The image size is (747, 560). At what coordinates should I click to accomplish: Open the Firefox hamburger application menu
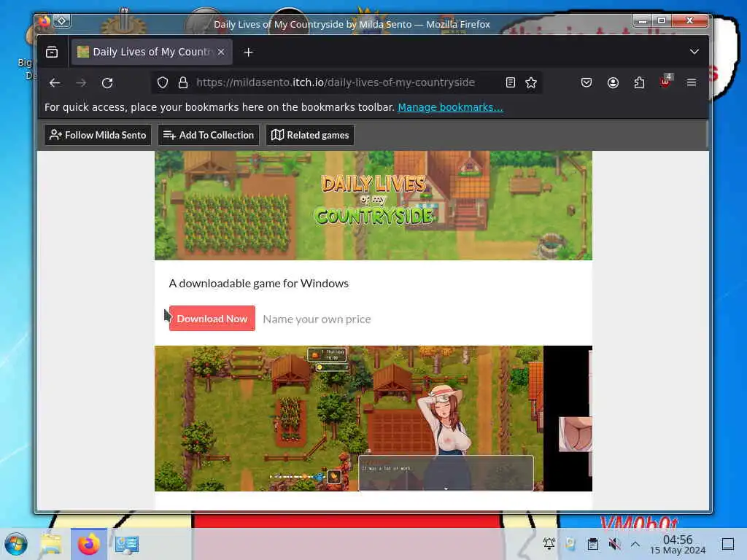[692, 83]
